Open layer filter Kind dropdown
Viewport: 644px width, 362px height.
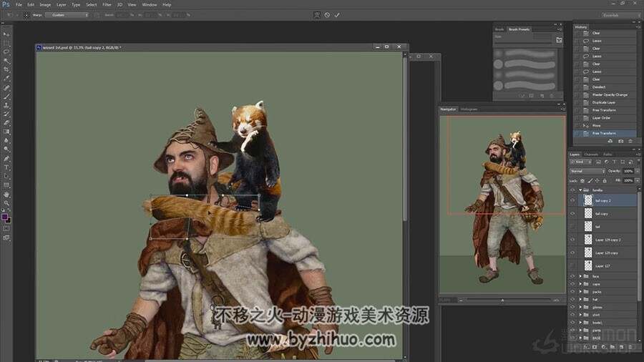[x=581, y=162]
